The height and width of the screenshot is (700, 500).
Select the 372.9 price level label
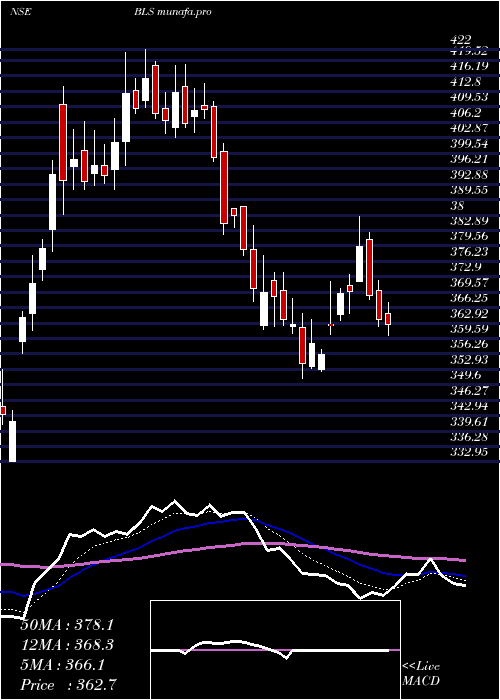pyautogui.click(x=465, y=267)
